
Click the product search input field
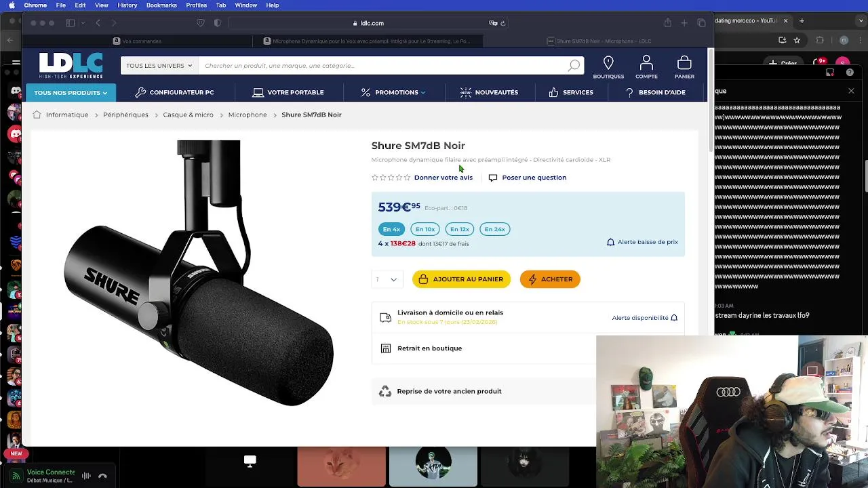pyautogui.click(x=383, y=66)
